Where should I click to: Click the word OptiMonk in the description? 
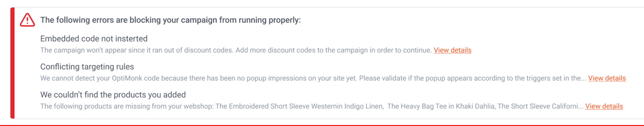tap(127, 78)
